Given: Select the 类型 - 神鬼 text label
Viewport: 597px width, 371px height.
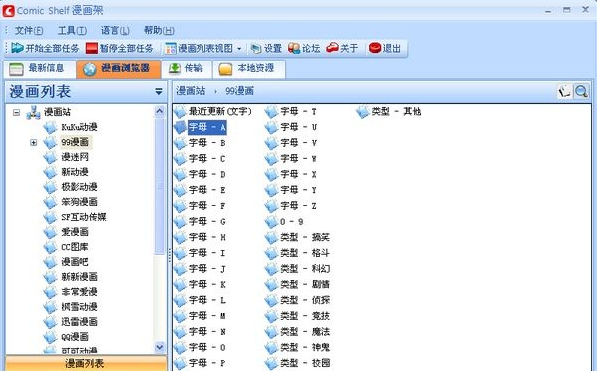Looking at the screenshot, I should [305, 347].
